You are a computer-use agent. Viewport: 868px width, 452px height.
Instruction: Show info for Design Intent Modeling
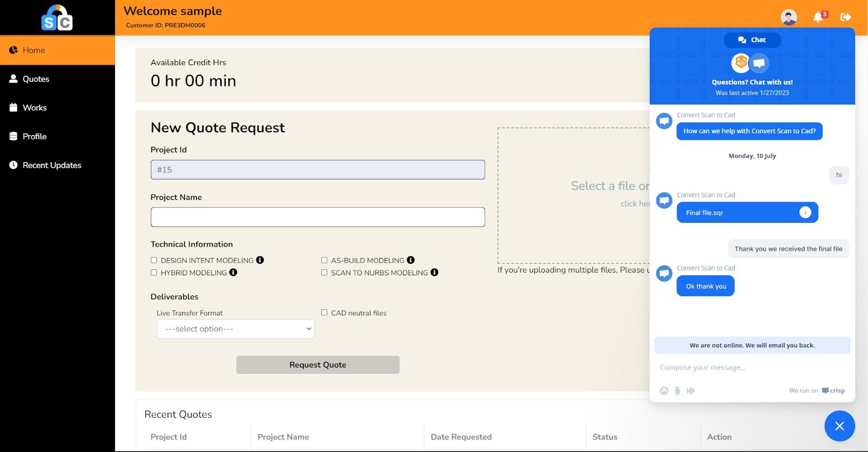click(260, 260)
